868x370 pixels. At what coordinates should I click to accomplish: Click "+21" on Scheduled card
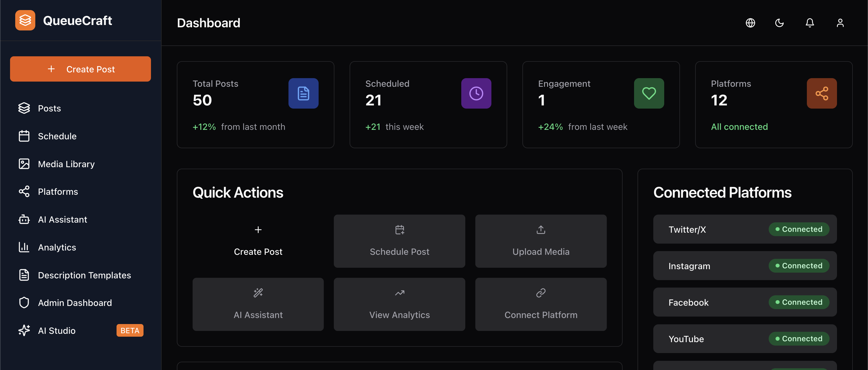click(x=373, y=127)
